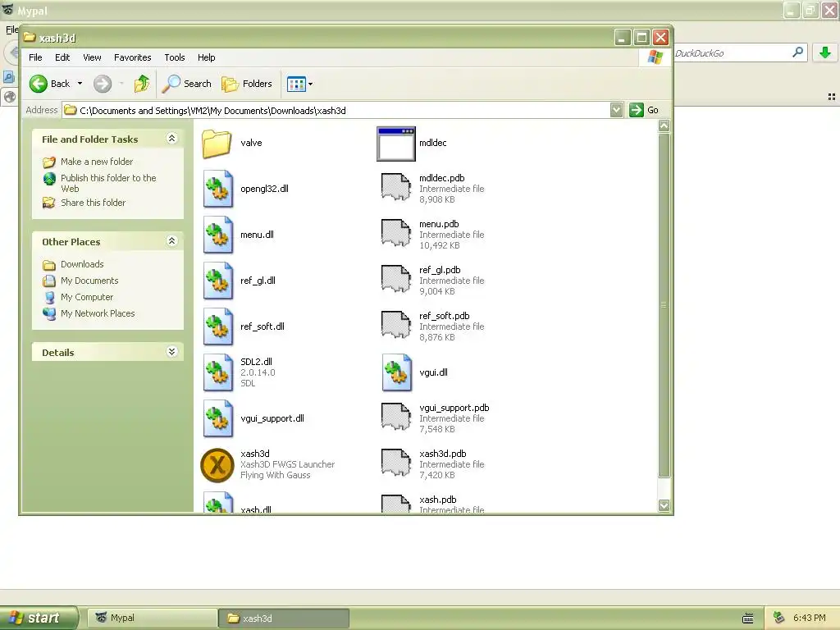Click the Mypal download arrow icon
This screenshot has height=630, width=840.
[x=825, y=52]
